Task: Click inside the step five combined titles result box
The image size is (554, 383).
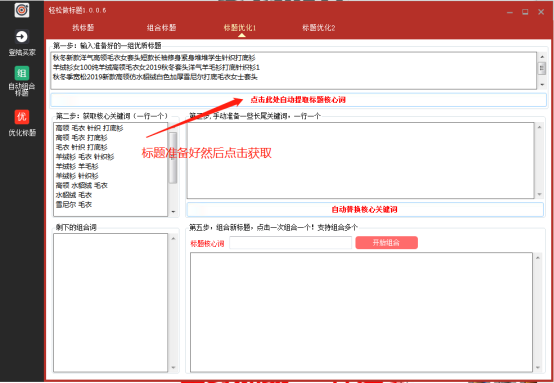Action: [x=361, y=312]
